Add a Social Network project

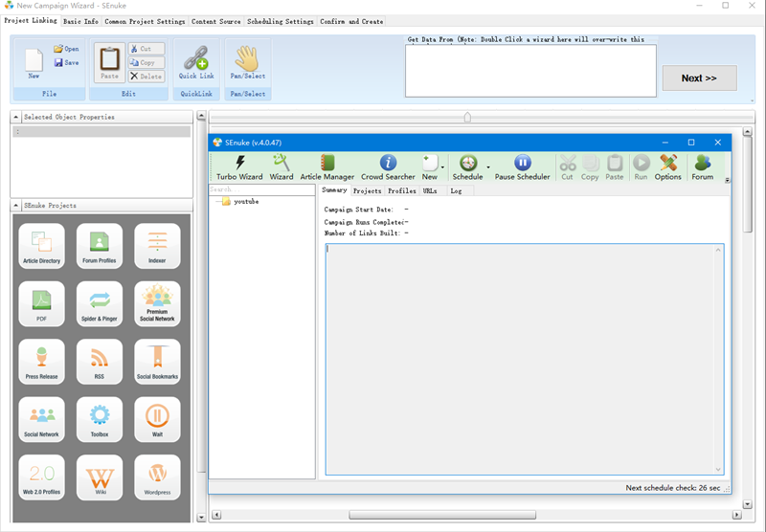tap(41, 419)
